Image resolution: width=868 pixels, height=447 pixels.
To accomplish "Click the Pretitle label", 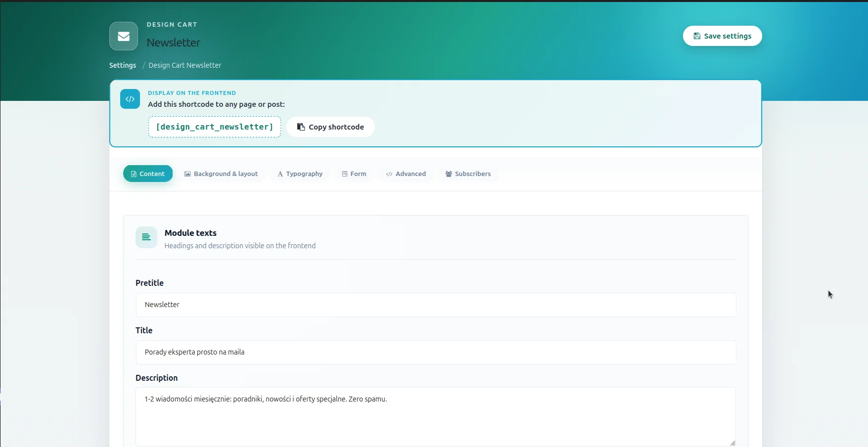I will click(x=149, y=283).
